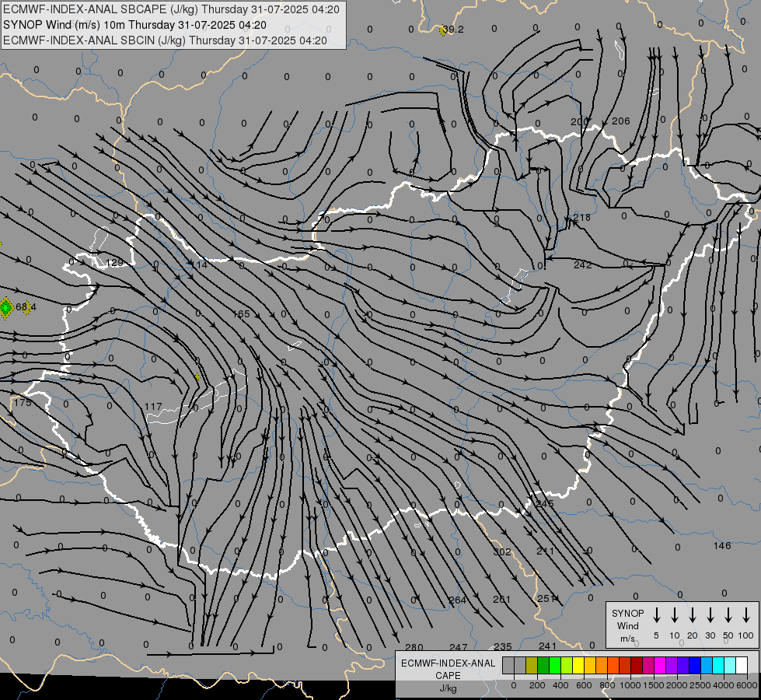
Task: Click the 400 tick label under the color bar
Action: (560, 685)
